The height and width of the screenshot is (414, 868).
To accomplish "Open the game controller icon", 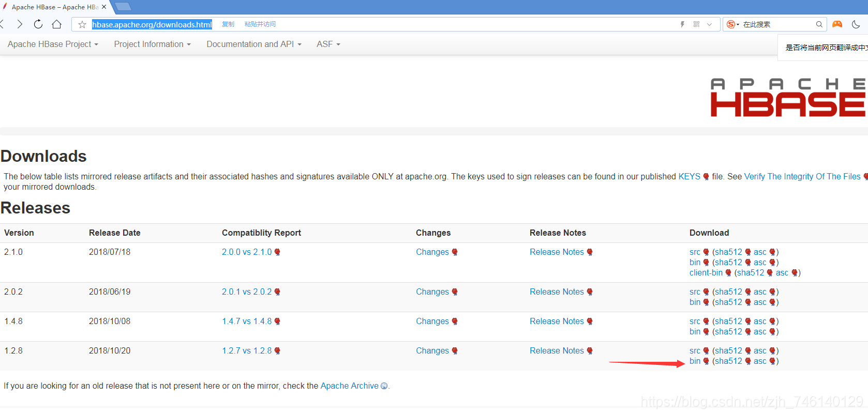I will (837, 24).
